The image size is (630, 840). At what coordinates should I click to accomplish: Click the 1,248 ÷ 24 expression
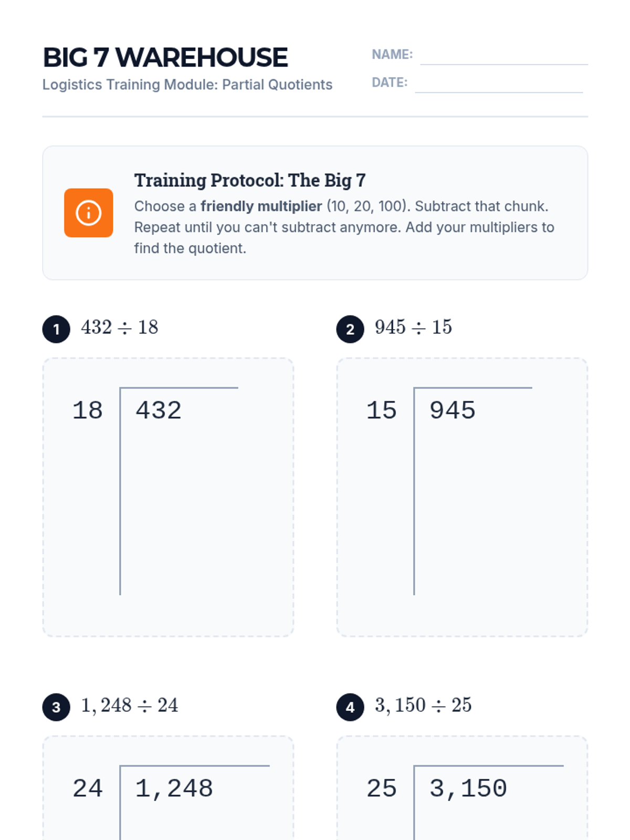(130, 705)
